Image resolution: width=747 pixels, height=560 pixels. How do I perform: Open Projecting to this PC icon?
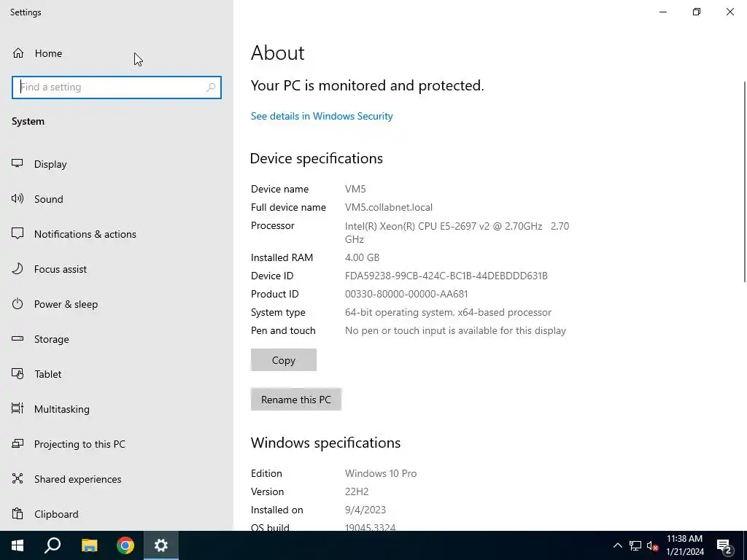click(18, 444)
